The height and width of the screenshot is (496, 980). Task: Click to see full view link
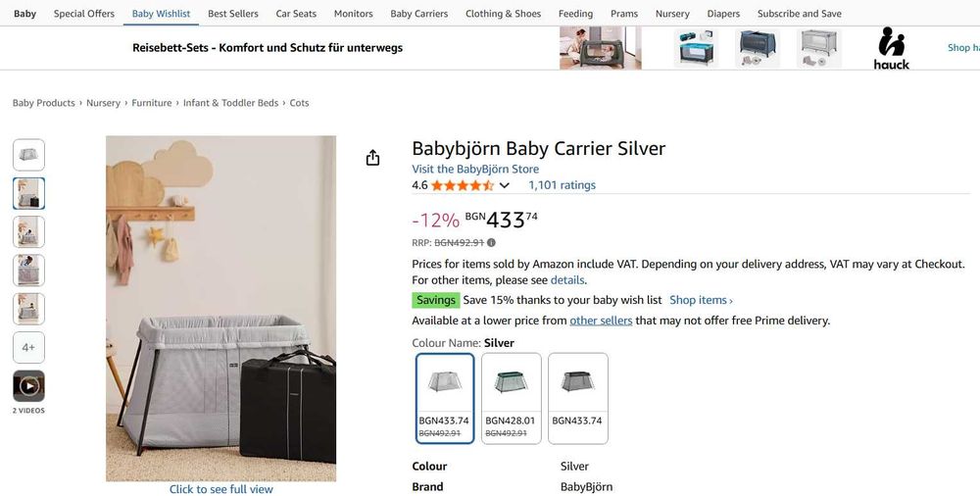pyautogui.click(x=220, y=489)
